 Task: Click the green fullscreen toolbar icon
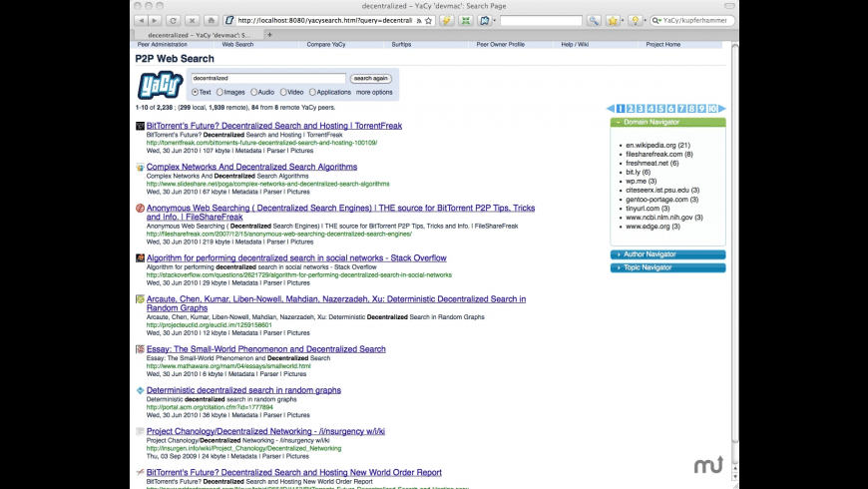(x=466, y=21)
